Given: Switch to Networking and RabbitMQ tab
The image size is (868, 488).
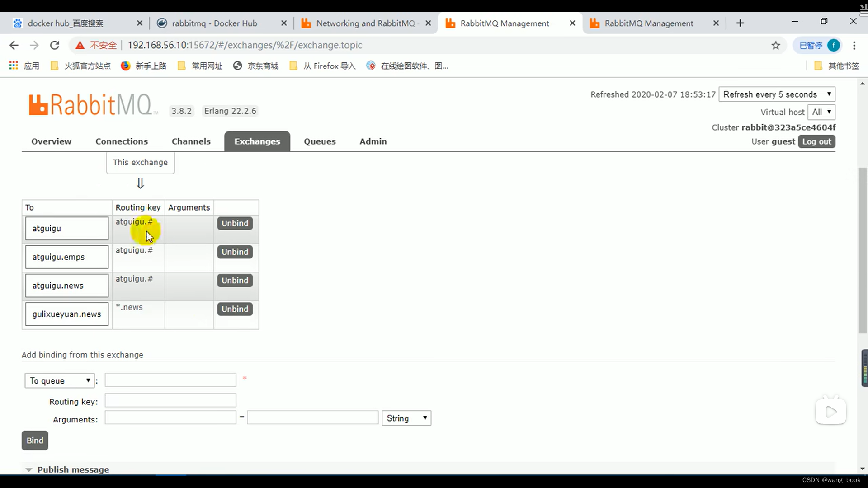Looking at the screenshot, I should pyautogui.click(x=365, y=23).
